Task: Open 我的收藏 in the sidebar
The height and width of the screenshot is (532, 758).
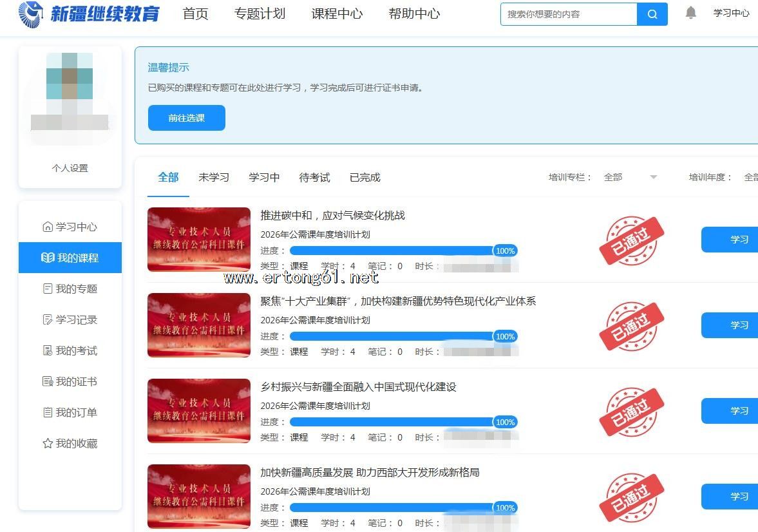Action: tap(70, 443)
